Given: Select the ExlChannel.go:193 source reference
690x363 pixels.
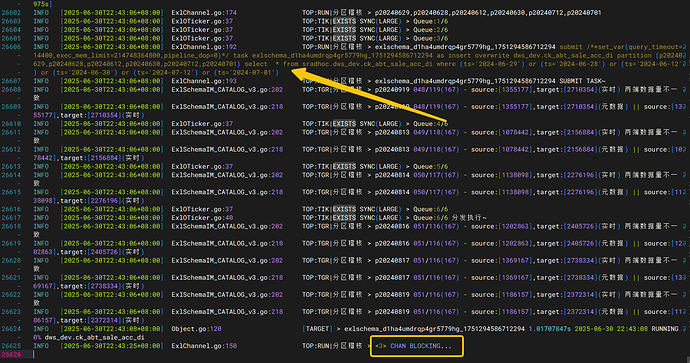Looking at the screenshot, I should coord(204,81).
